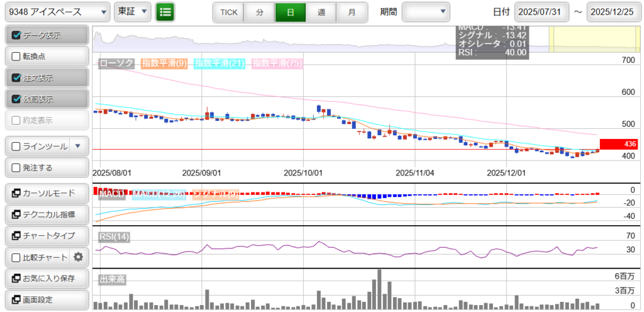Select the 週 weekly interval tab
This screenshot has height=312, width=644.
[x=321, y=12]
